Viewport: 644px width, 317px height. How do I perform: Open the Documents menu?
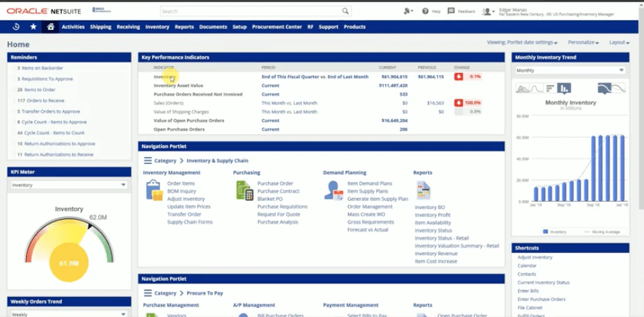[213, 26]
